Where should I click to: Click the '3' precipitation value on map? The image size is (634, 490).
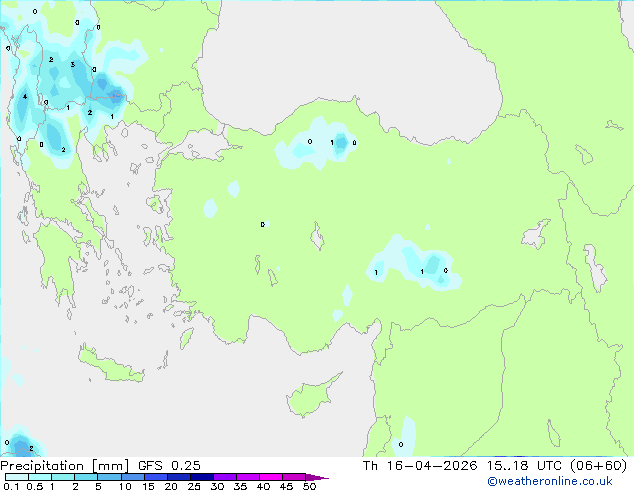pos(72,65)
